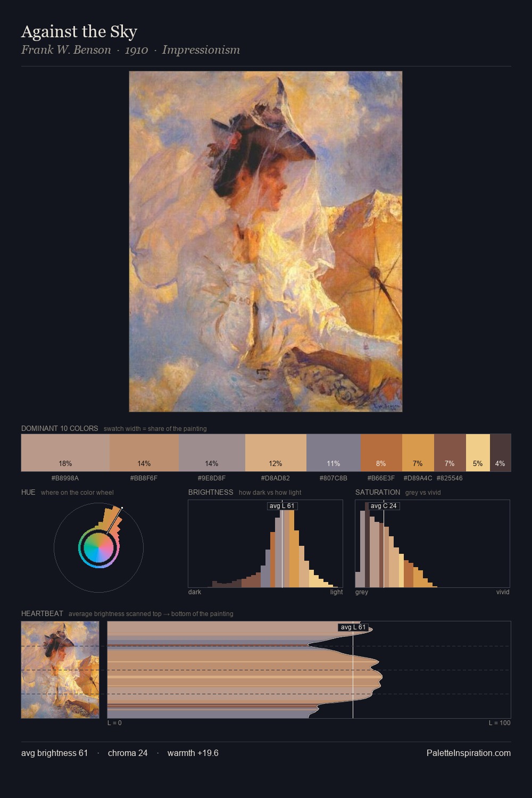Click the artist line 'Frank W. Benson'
Image resolution: width=532 pixels, height=798 pixels.
pyautogui.click(x=66, y=50)
